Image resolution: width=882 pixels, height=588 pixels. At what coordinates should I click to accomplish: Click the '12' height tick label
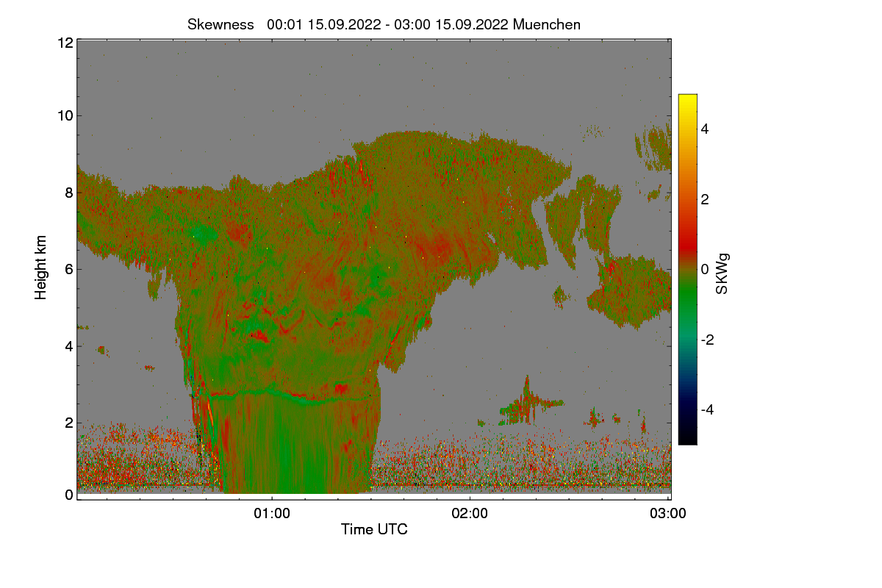[65, 43]
